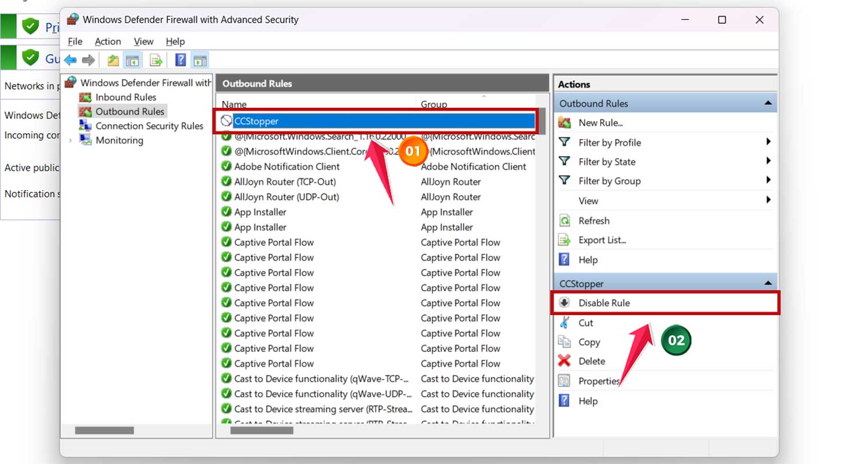Click the rules list horizontal scrollbar
Viewport: 868px width, 464px height.
point(262,430)
